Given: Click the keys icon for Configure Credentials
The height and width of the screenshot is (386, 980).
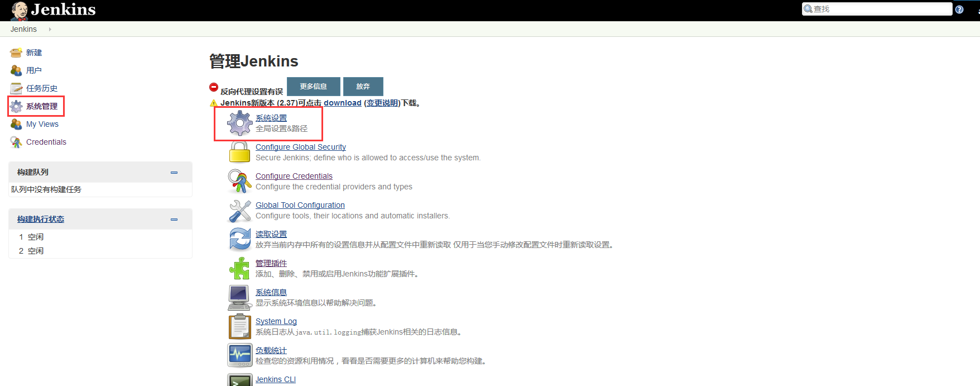Looking at the screenshot, I should coord(240,181).
